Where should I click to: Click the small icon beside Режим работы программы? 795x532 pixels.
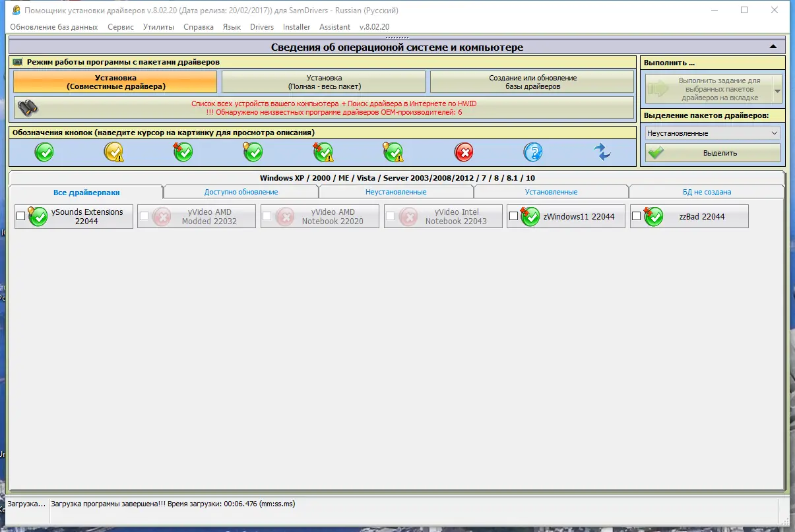point(18,62)
